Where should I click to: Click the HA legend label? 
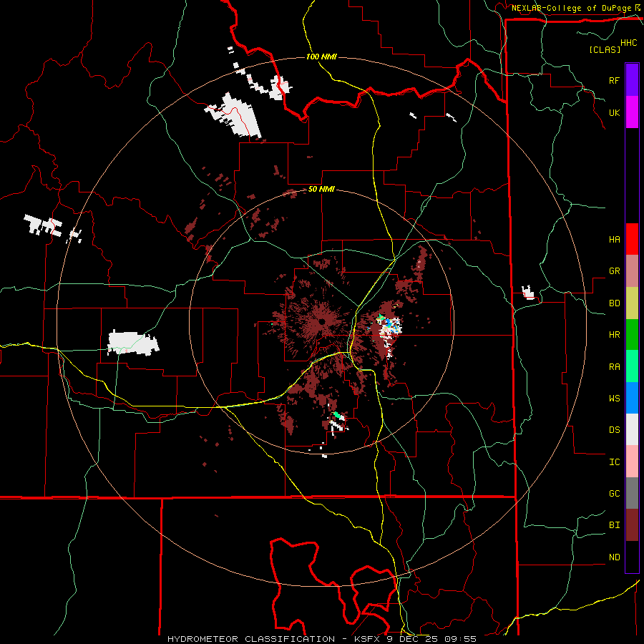coord(614,239)
